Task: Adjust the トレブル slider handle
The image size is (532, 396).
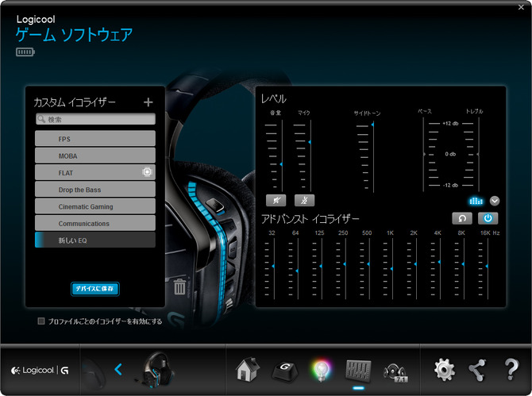Action: (478, 154)
